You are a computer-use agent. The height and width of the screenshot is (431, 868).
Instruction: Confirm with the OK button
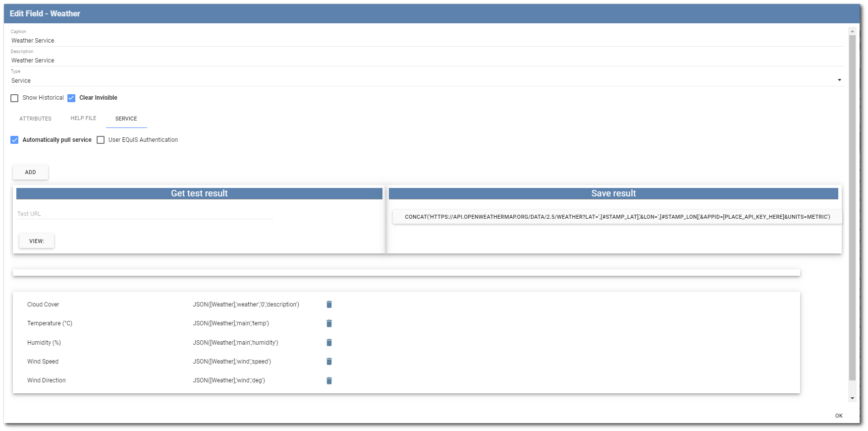[x=838, y=416]
